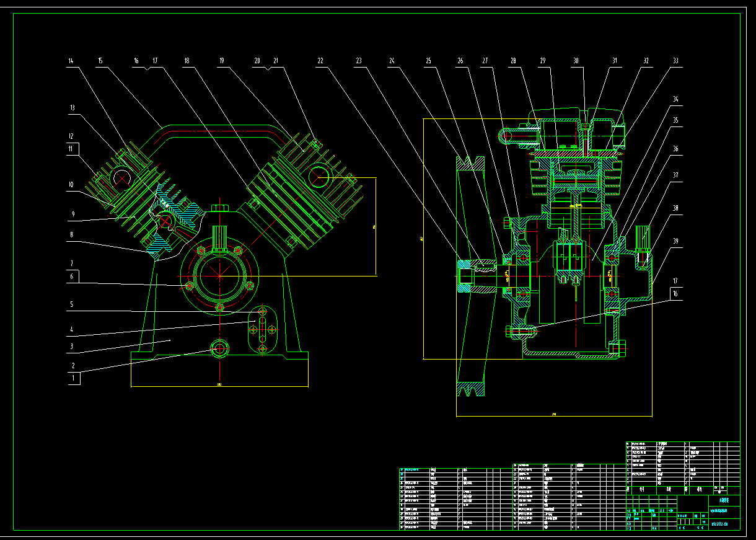756x540 pixels.
Task: Select part callout number 9
Action: pyautogui.click(x=72, y=214)
